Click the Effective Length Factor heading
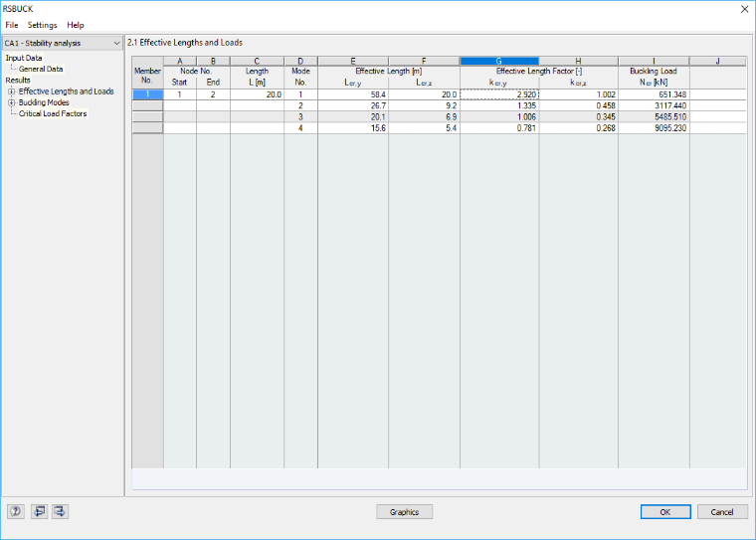Screen dimensions: 756x540 (539, 71)
